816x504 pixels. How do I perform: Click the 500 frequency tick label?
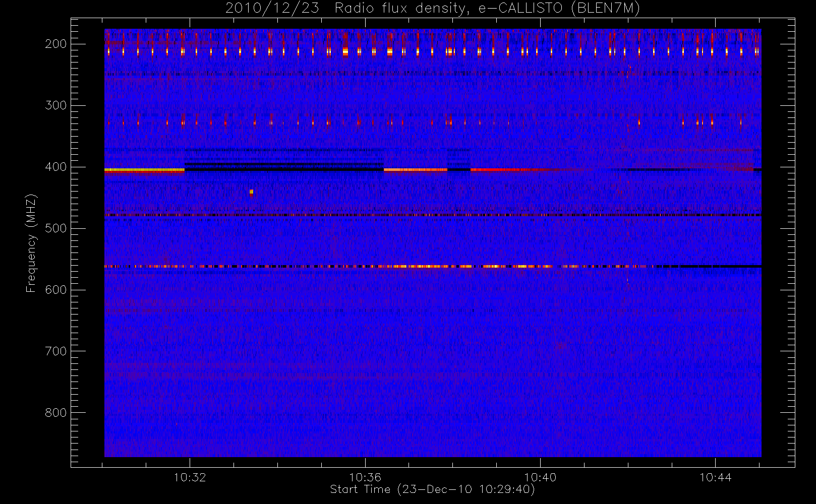click(x=55, y=228)
